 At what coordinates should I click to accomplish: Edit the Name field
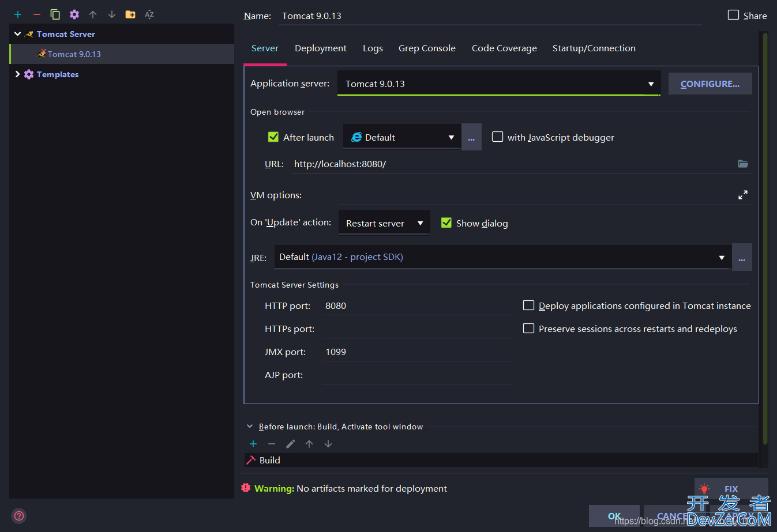[x=491, y=16]
